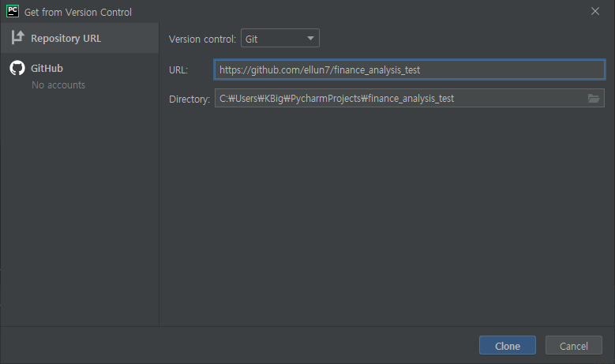Viewport: 615px width, 364px height.
Task: Click the PyCharm logo in title bar
Action: [13, 11]
